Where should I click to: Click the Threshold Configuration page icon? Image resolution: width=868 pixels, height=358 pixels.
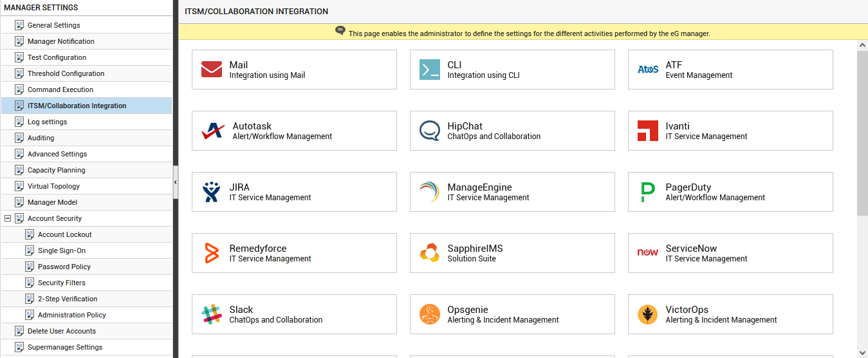19,73
